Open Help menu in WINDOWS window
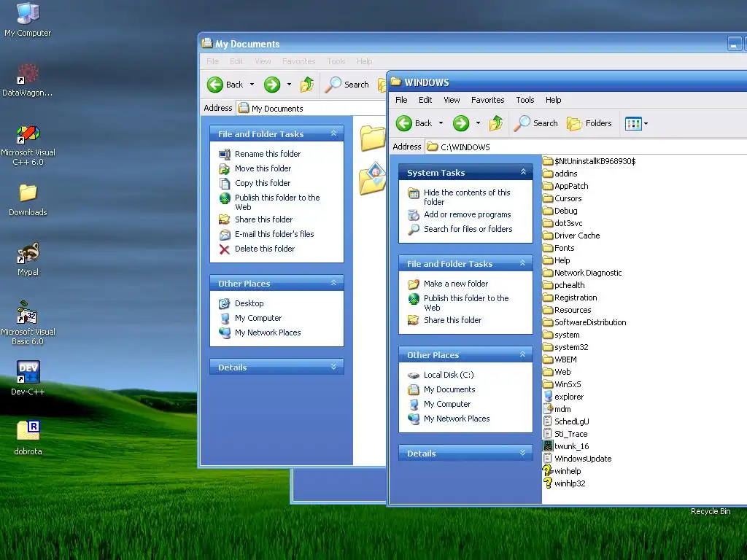 click(x=553, y=100)
